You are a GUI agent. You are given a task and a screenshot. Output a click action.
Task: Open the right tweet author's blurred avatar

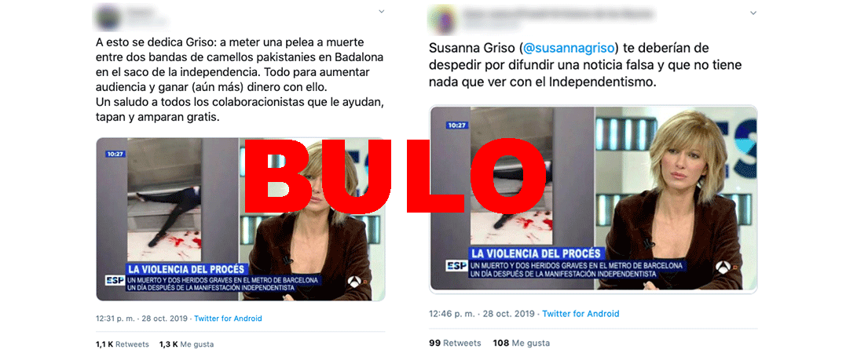(x=441, y=18)
